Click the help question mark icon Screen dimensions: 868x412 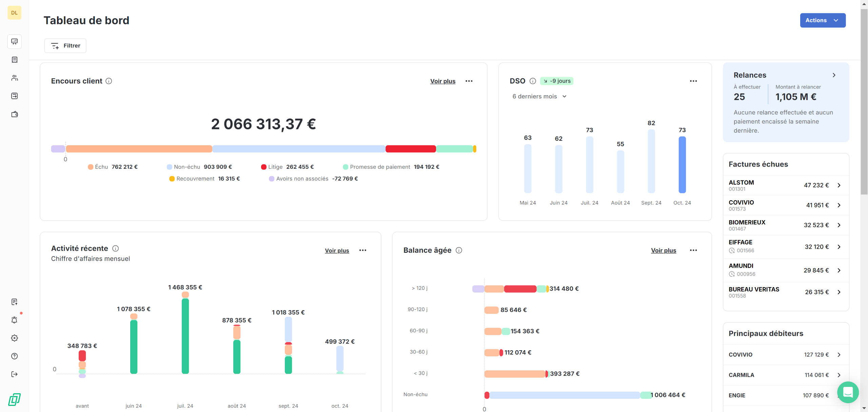[14, 356]
